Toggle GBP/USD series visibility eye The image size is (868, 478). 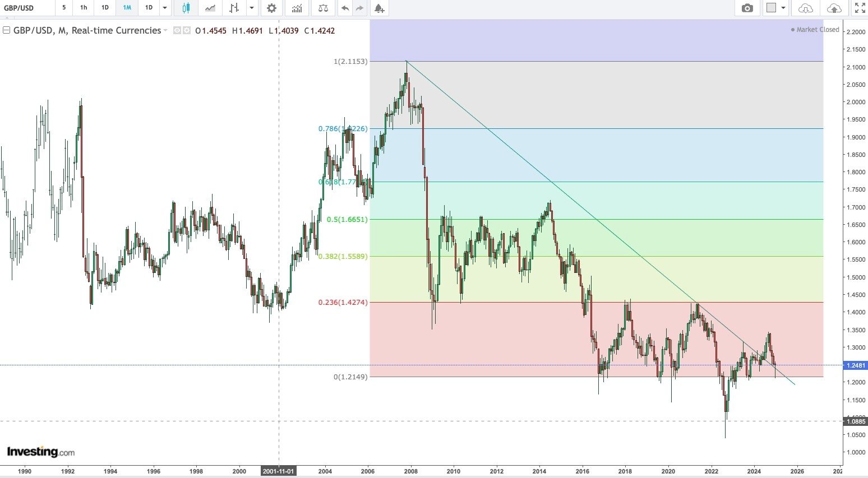point(177,31)
